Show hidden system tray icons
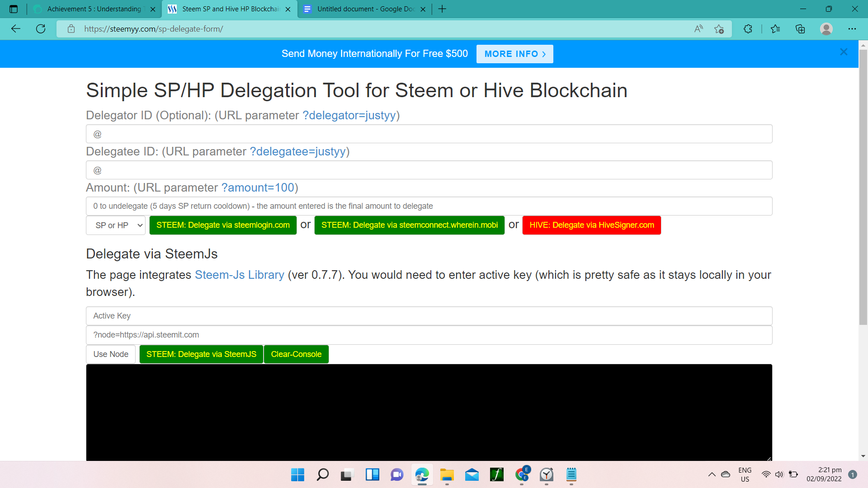Viewport: 868px width, 488px height. click(x=712, y=474)
